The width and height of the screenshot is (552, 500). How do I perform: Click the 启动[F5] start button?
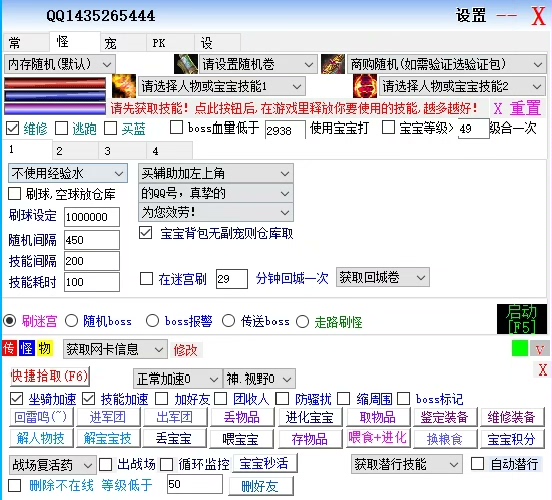(x=522, y=319)
